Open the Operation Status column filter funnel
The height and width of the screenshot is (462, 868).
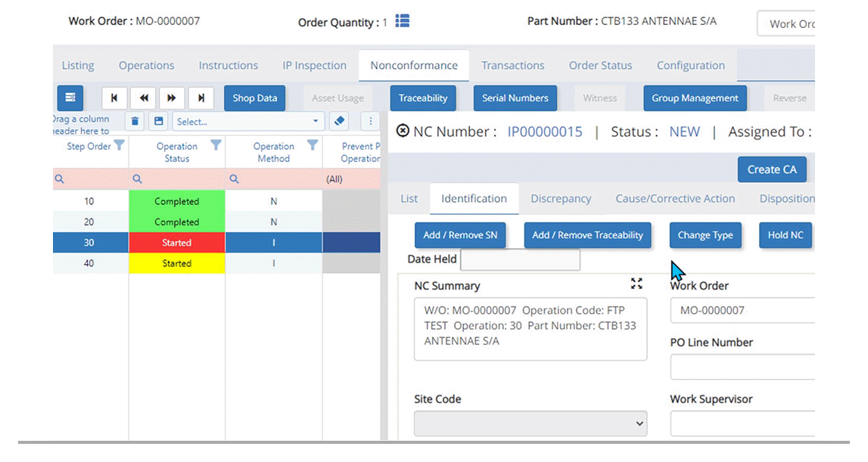pos(216,146)
